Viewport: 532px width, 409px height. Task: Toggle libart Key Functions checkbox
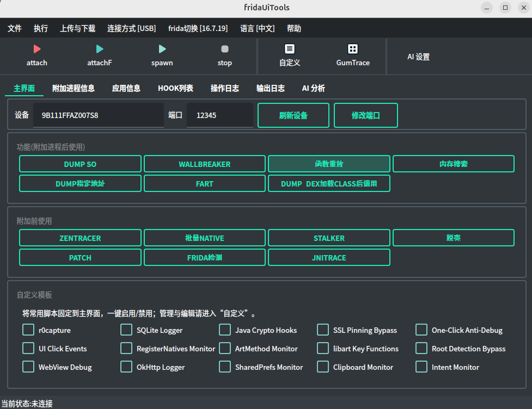coord(323,348)
